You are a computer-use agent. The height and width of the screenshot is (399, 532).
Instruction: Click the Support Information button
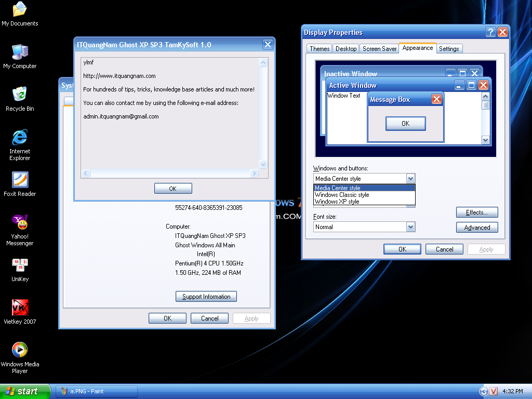pos(206,297)
